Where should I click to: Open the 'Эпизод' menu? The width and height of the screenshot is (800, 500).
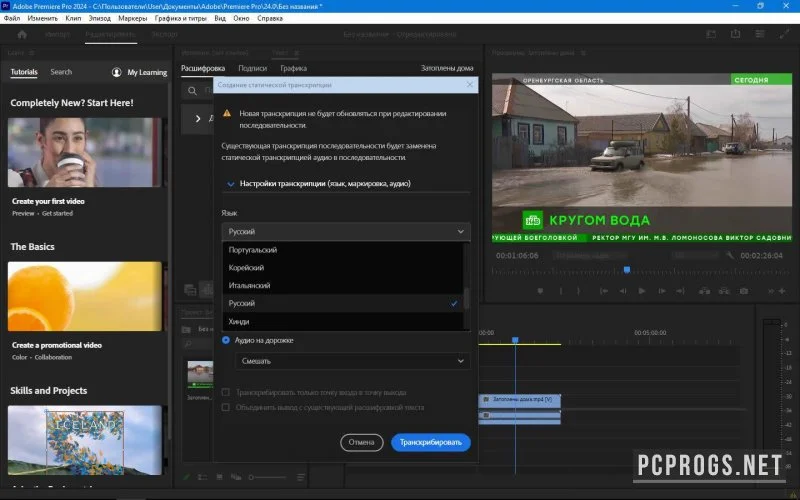pos(99,18)
